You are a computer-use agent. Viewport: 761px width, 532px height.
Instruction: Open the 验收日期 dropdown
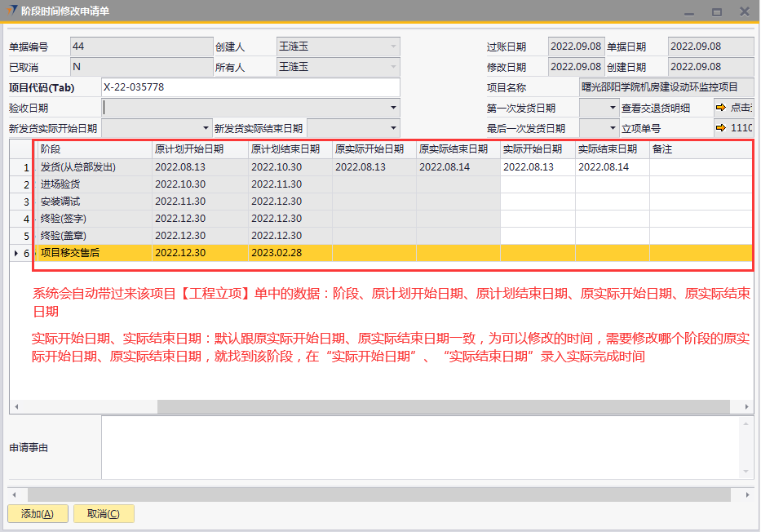coord(393,108)
